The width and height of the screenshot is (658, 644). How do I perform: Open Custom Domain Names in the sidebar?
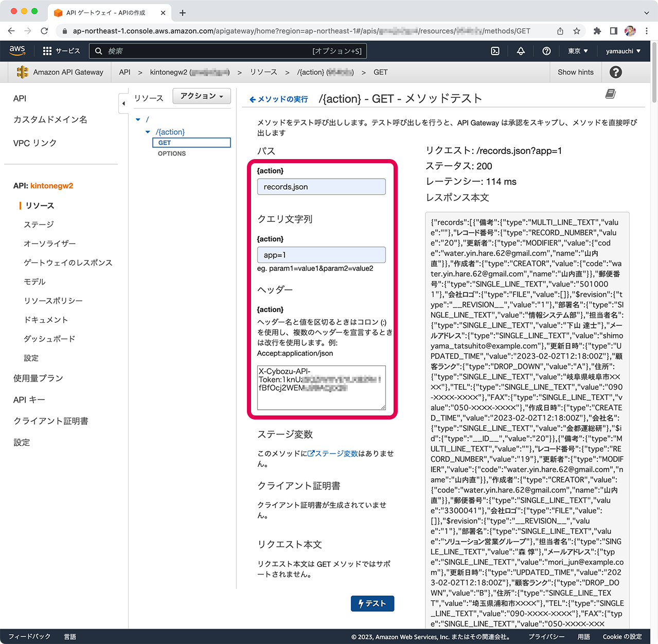[x=50, y=119]
